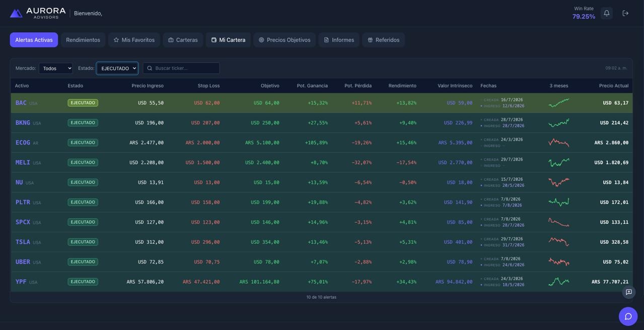View YPF three-month sparkline chart
This screenshot has height=330, width=644.
559,282
